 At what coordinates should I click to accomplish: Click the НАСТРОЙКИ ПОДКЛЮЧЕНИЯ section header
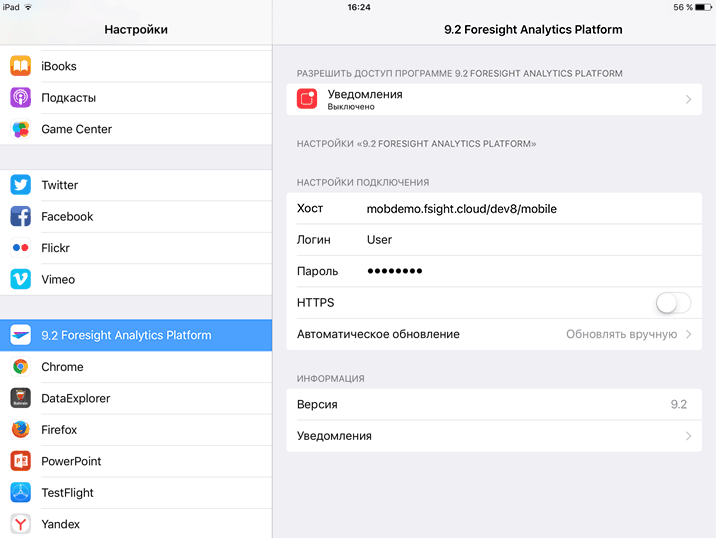pos(363,183)
